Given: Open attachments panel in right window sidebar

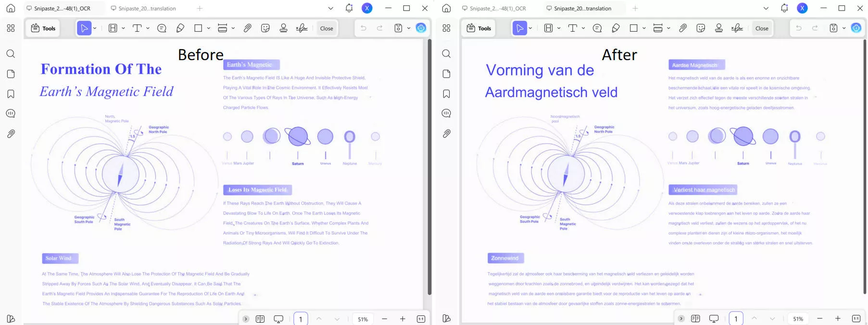Looking at the screenshot, I should coord(446,134).
